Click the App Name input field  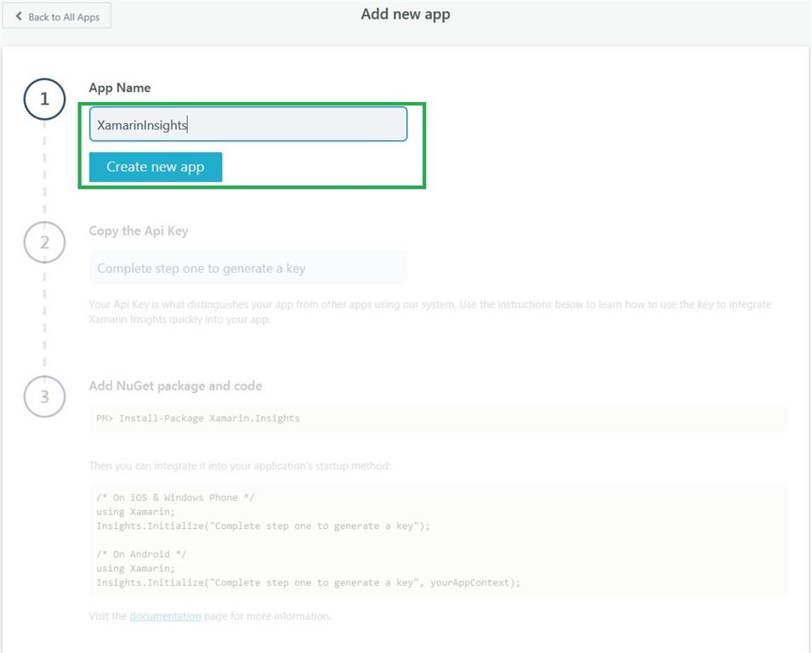pos(247,124)
